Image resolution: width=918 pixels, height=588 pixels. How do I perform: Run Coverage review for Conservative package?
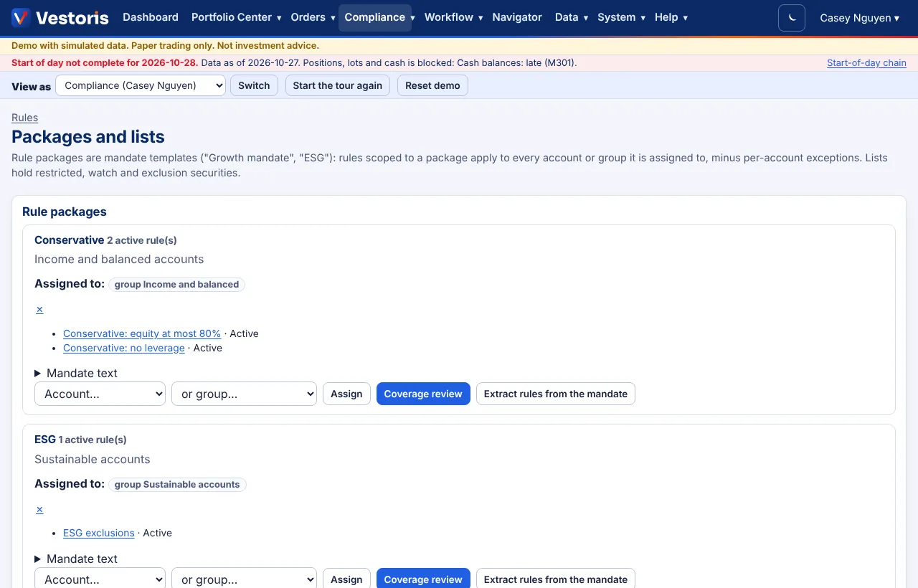(x=423, y=394)
